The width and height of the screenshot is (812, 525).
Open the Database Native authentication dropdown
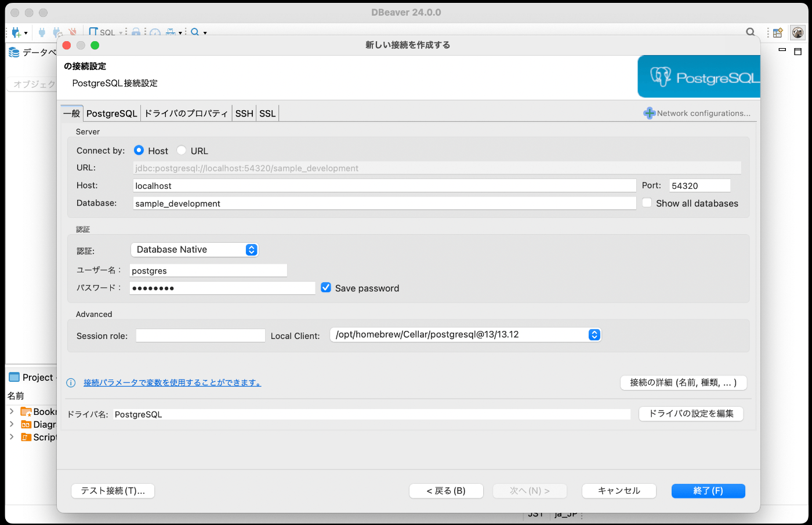tap(194, 249)
